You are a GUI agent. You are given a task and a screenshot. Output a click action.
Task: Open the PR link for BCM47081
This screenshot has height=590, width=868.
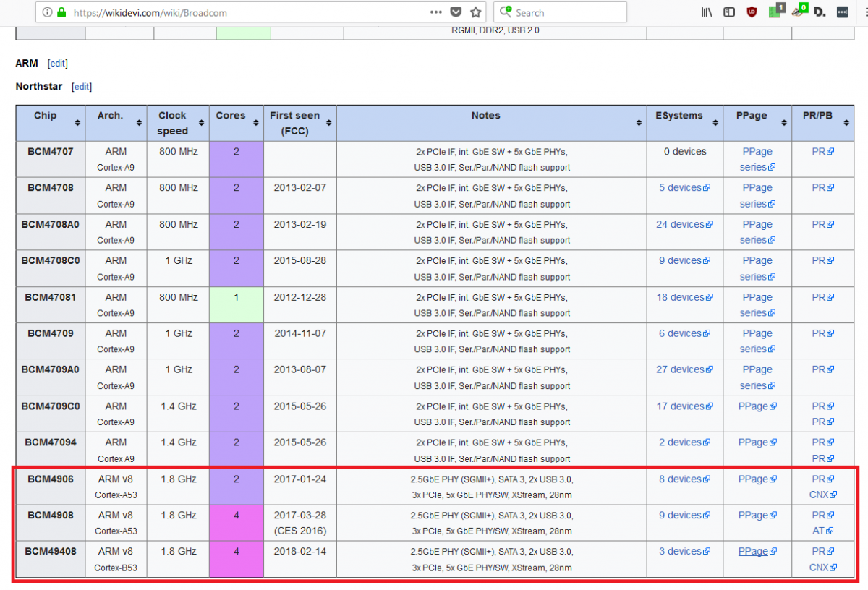(822, 297)
